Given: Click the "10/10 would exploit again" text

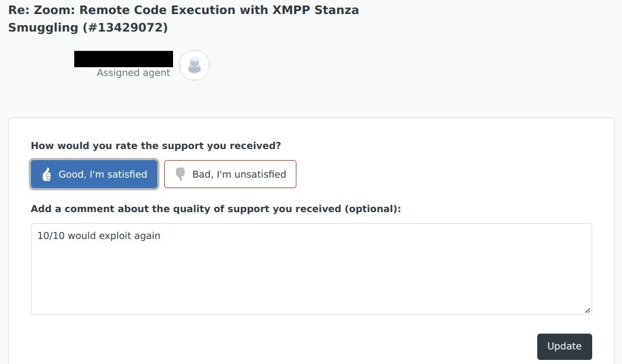Looking at the screenshot, I should [99, 235].
